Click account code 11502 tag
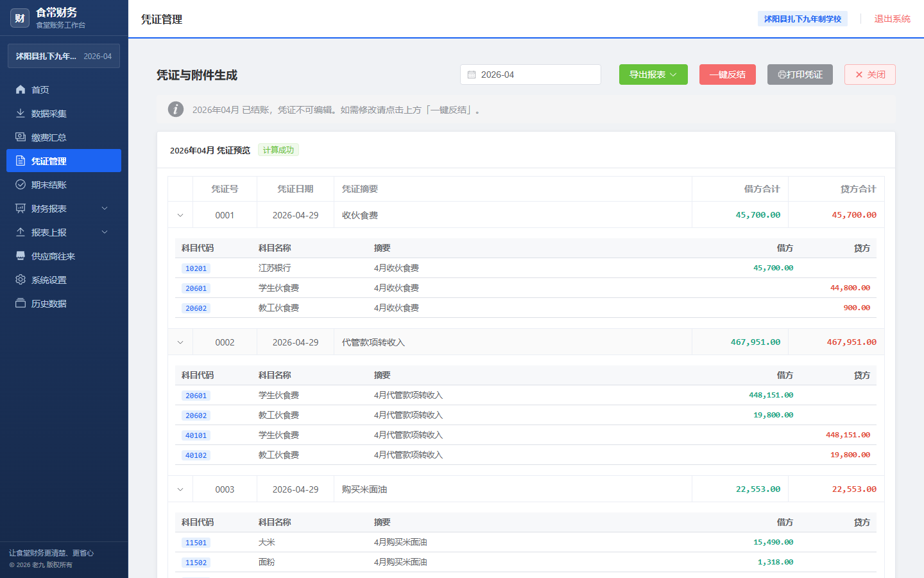Screen dimensions: 924x578 196,563
